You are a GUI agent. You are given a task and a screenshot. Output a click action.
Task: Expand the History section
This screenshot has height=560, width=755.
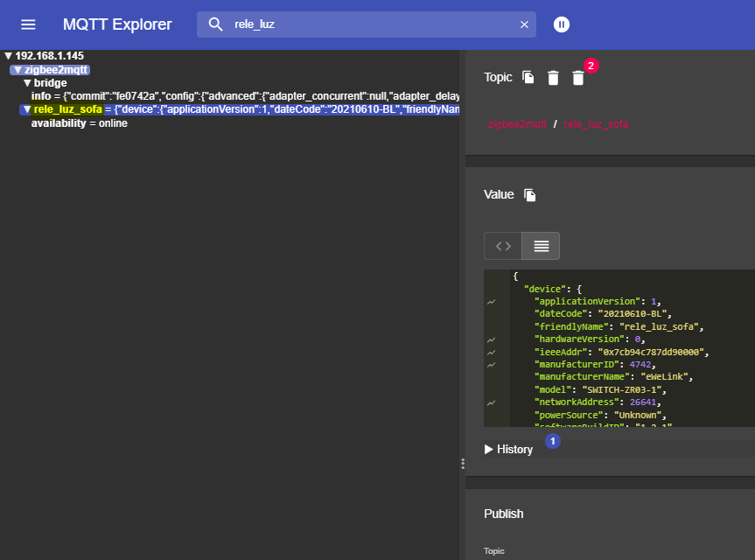(x=508, y=449)
